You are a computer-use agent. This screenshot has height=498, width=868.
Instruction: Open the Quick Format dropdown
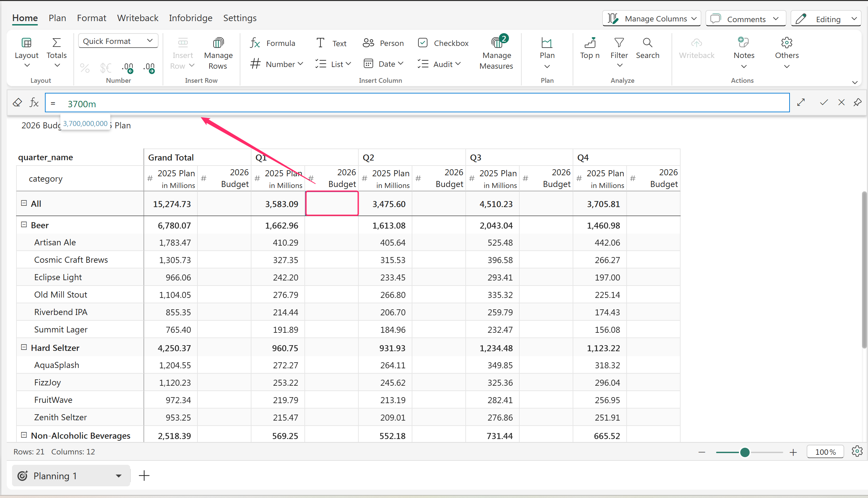(118, 41)
